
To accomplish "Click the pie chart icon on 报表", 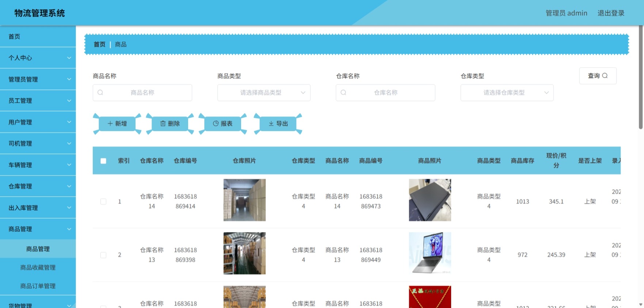I will coord(216,124).
